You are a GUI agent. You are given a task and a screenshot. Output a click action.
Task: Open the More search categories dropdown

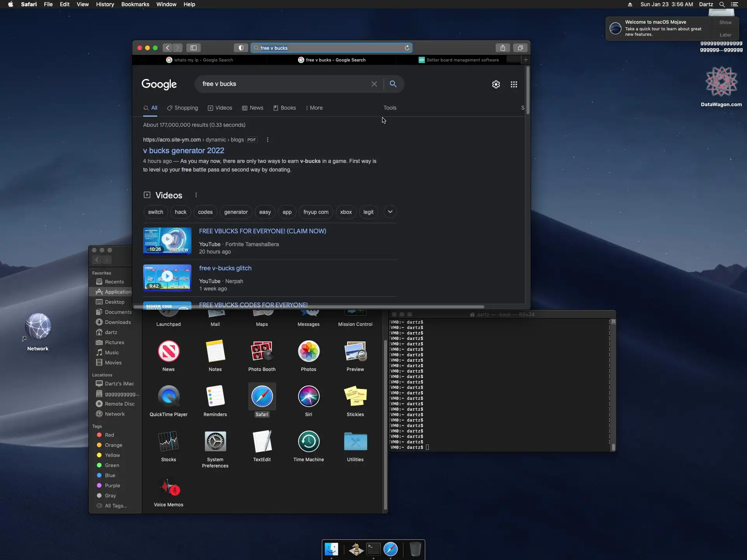(314, 108)
